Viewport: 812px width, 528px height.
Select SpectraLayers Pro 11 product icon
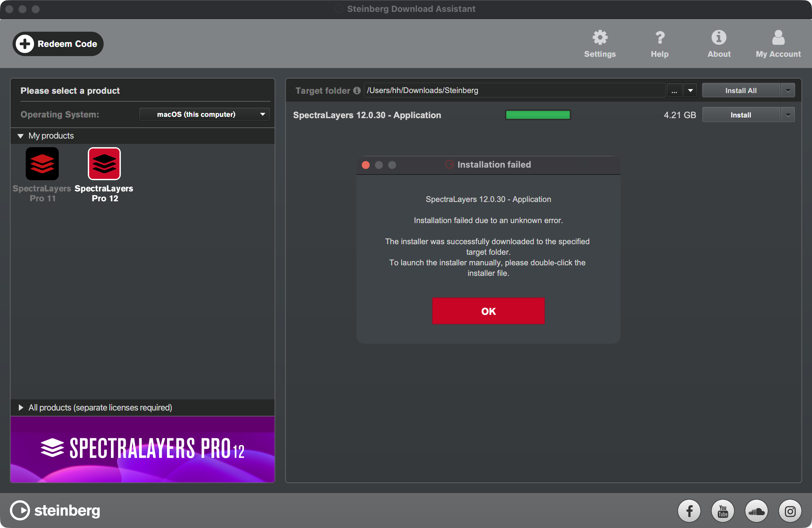pos(42,164)
